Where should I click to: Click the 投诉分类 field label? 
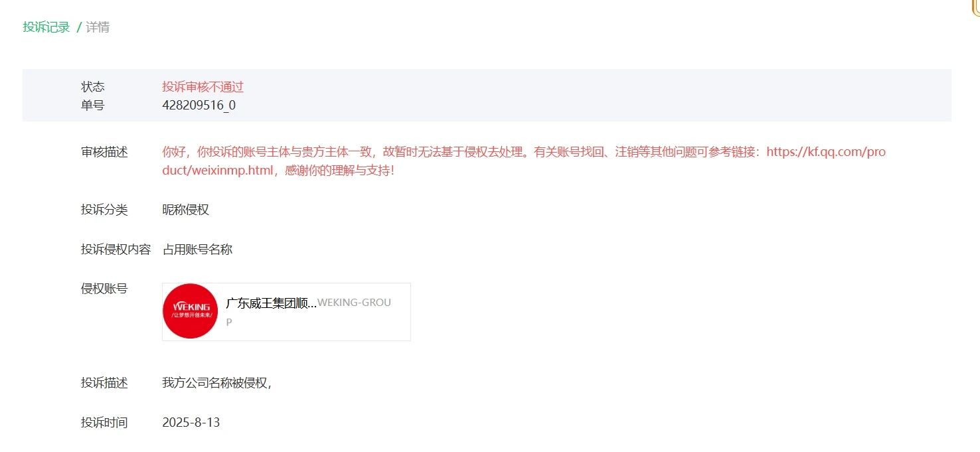(x=104, y=210)
